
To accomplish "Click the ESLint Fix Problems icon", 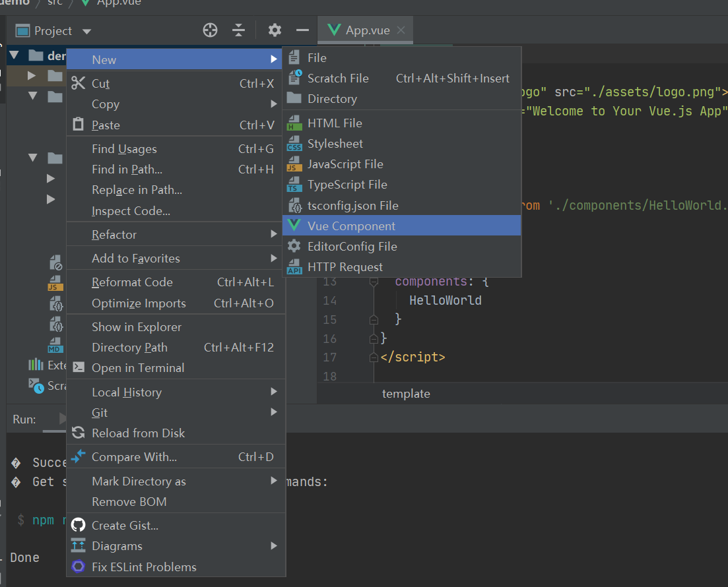I will 78,567.
